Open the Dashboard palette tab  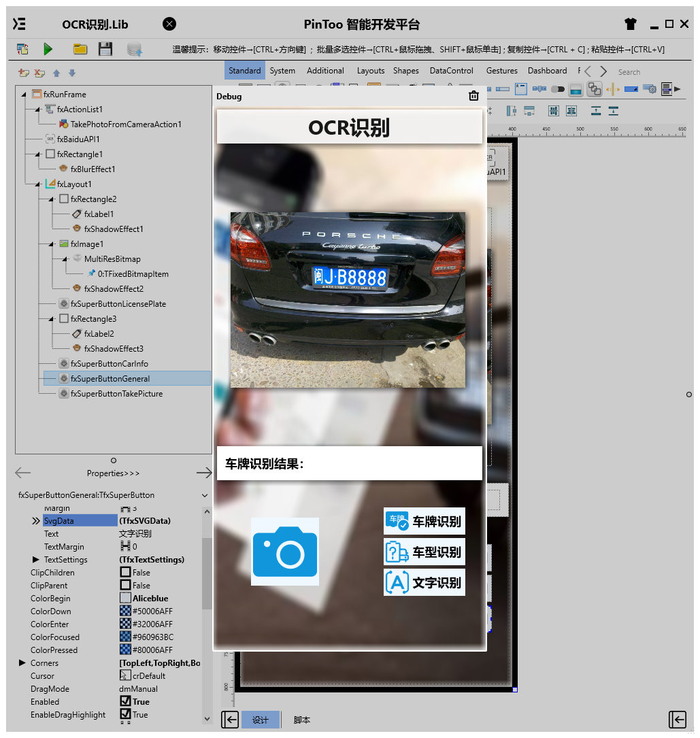coord(547,71)
